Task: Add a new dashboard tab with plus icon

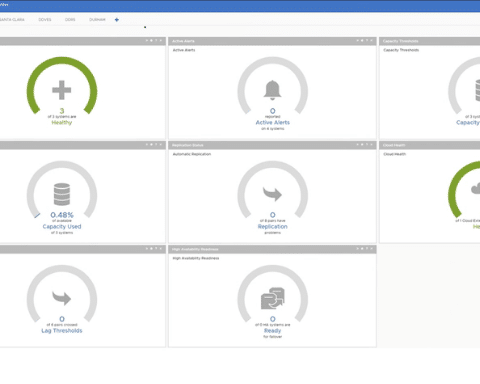Action: (x=117, y=20)
